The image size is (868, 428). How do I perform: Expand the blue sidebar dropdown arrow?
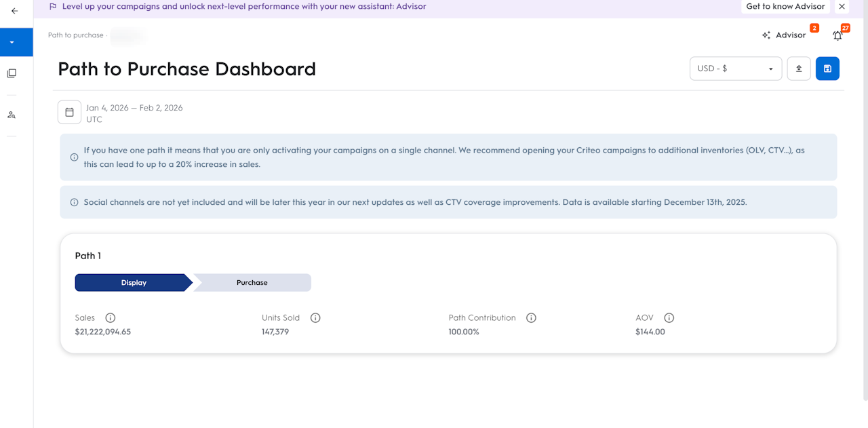point(12,42)
